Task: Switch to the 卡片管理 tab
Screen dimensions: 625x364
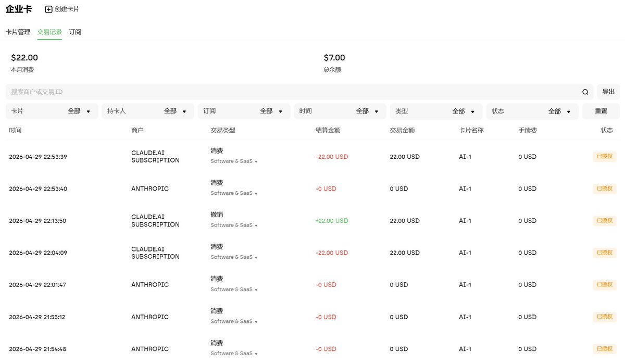Action: [18, 32]
